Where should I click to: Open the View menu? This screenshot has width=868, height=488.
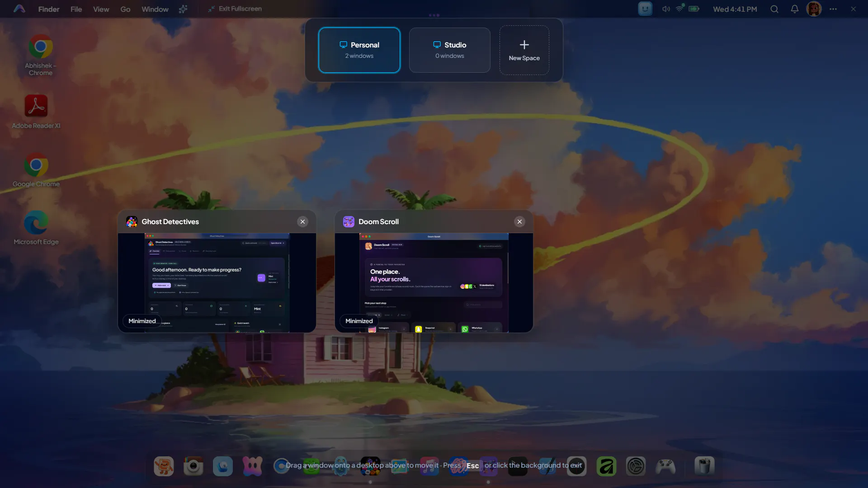(101, 9)
